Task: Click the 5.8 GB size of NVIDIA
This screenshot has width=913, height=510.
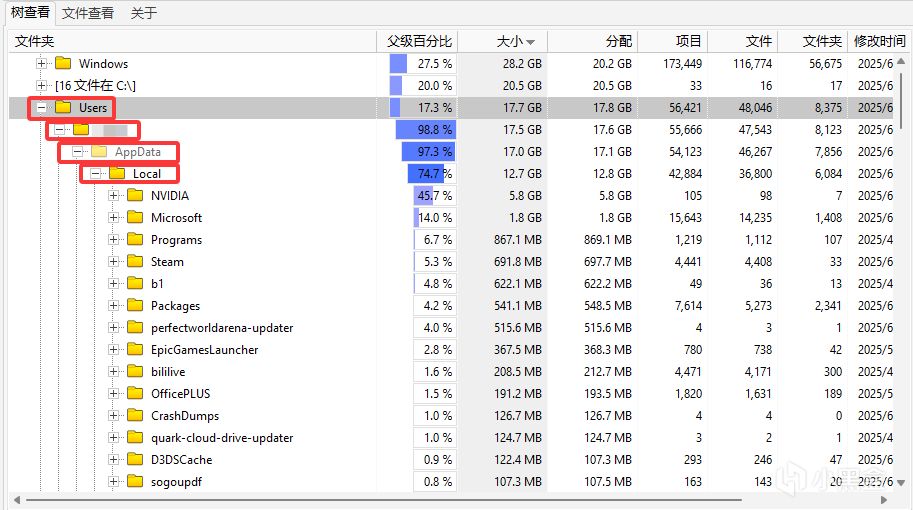Action: coord(525,196)
